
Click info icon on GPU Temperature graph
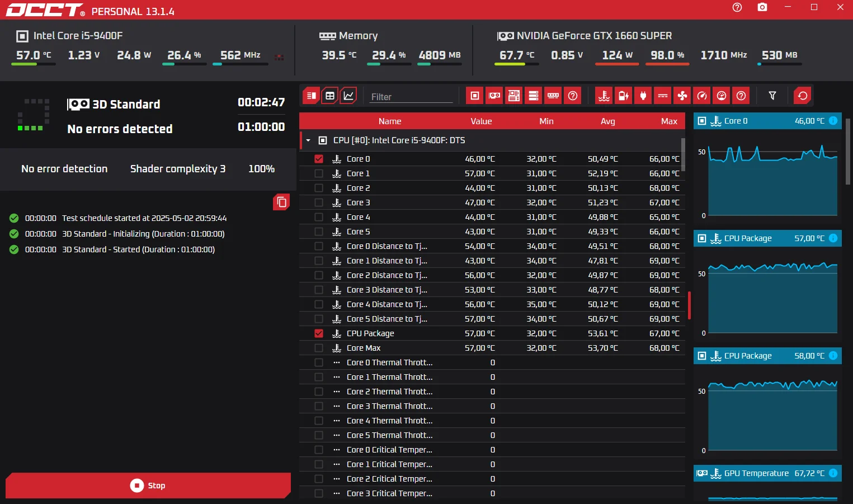click(833, 473)
